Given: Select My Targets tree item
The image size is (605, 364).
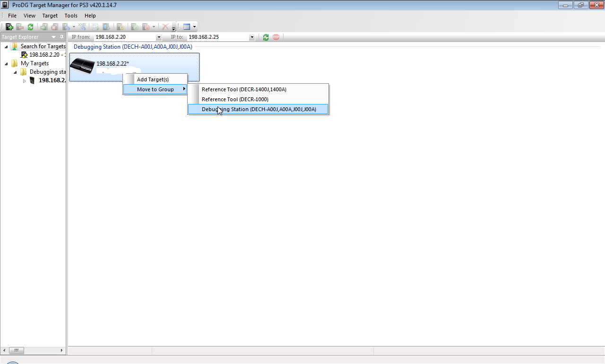Looking at the screenshot, I should (x=35, y=63).
